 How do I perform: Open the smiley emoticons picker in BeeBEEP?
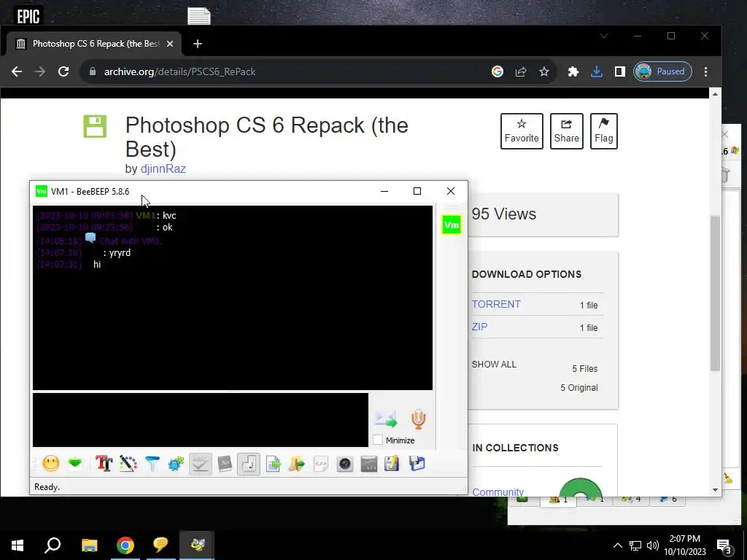pos(51,463)
